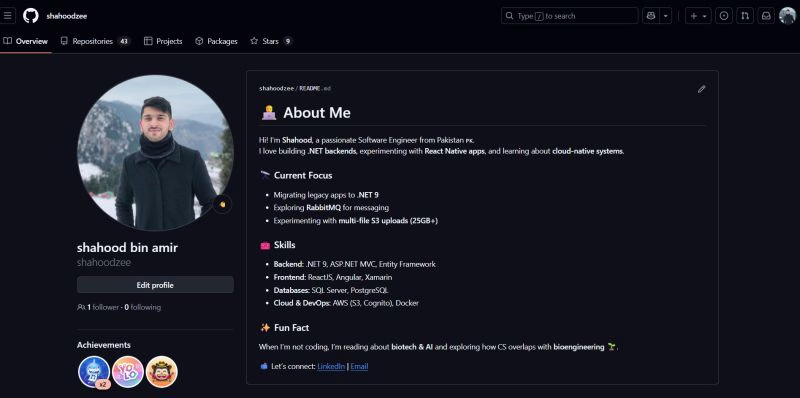
Task: Open the Quickdraw achievement badge
Action: pos(162,372)
